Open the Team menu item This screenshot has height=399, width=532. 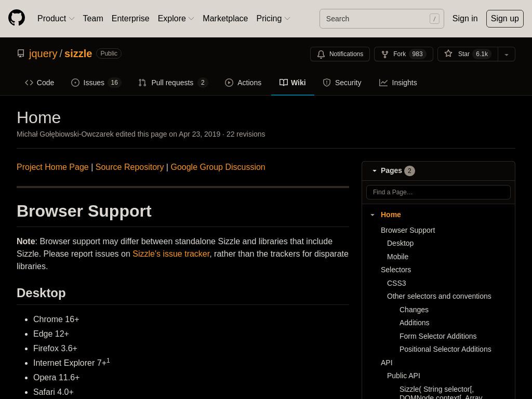(x=93, y=18)
